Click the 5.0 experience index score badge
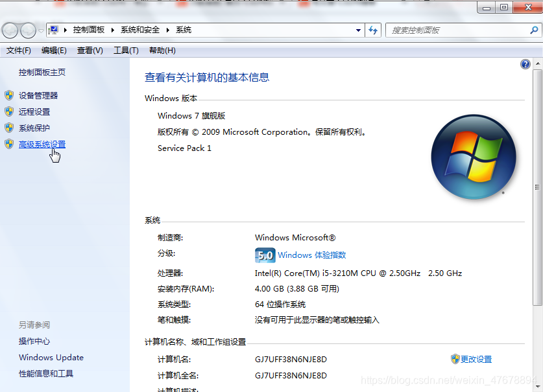Viewport: 543px width, 392px height. (x=265, y=255)
